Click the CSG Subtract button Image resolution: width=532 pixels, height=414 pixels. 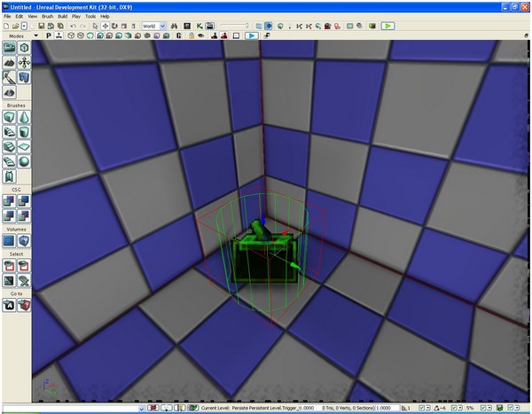point(24,201)
